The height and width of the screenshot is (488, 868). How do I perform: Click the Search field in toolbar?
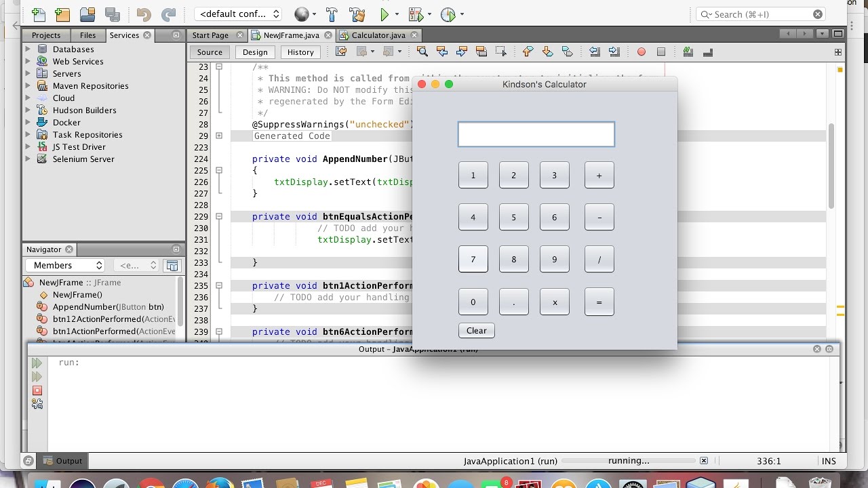762,14
